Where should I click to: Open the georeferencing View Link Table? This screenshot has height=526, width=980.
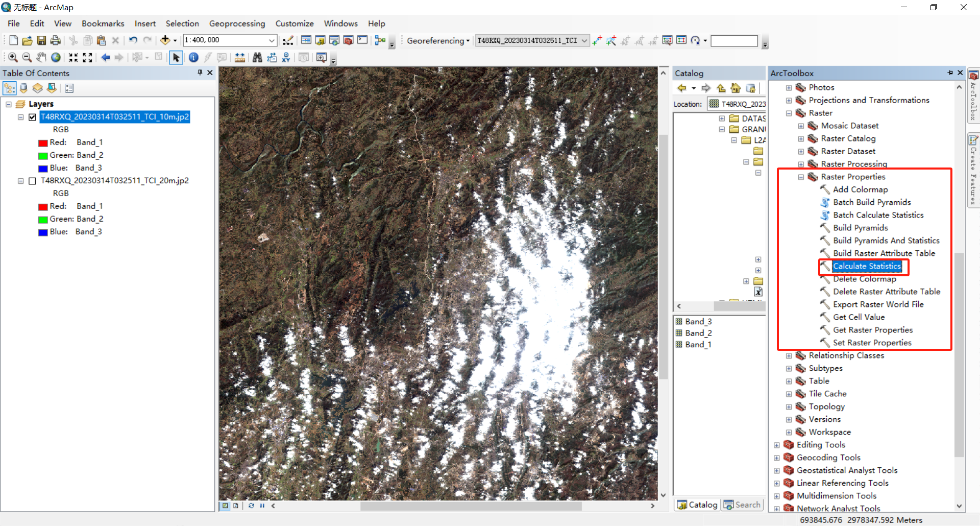(x=681, y=40)
